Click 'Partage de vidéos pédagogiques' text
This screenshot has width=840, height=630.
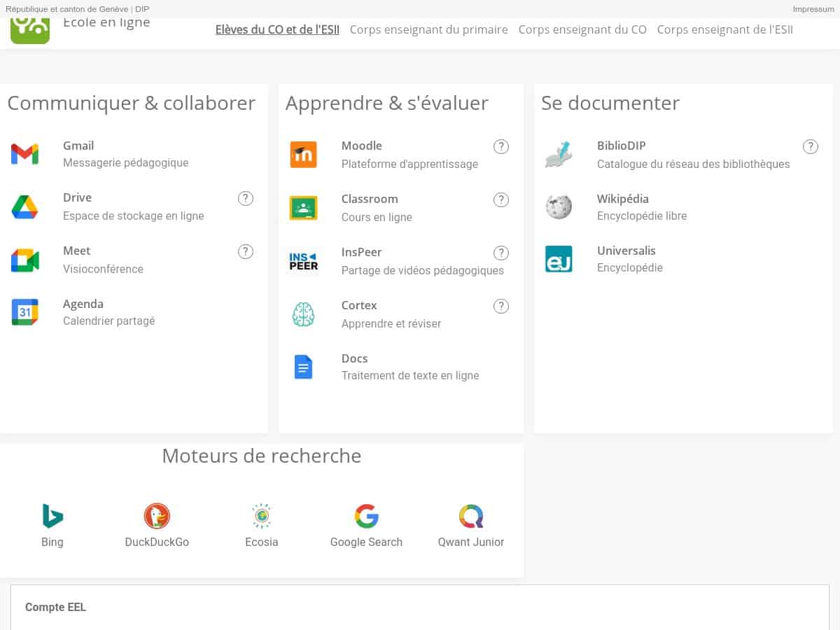[423, 270]
